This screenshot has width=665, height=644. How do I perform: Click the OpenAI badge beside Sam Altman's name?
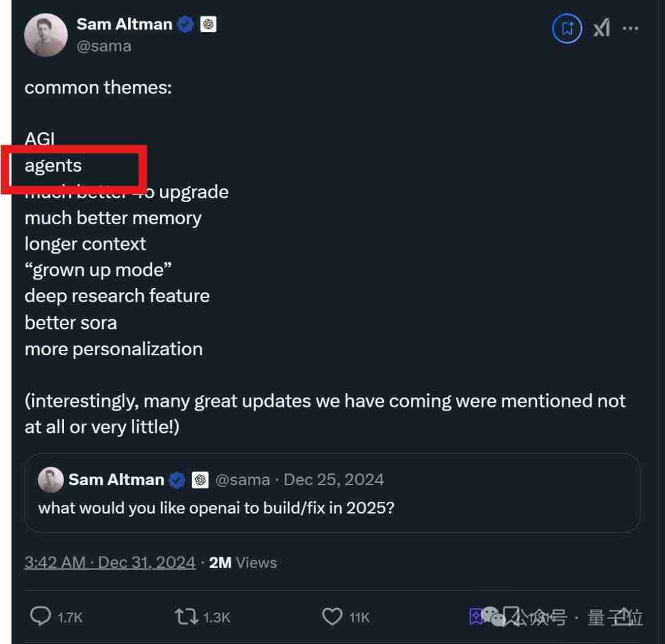click(208, 24)
